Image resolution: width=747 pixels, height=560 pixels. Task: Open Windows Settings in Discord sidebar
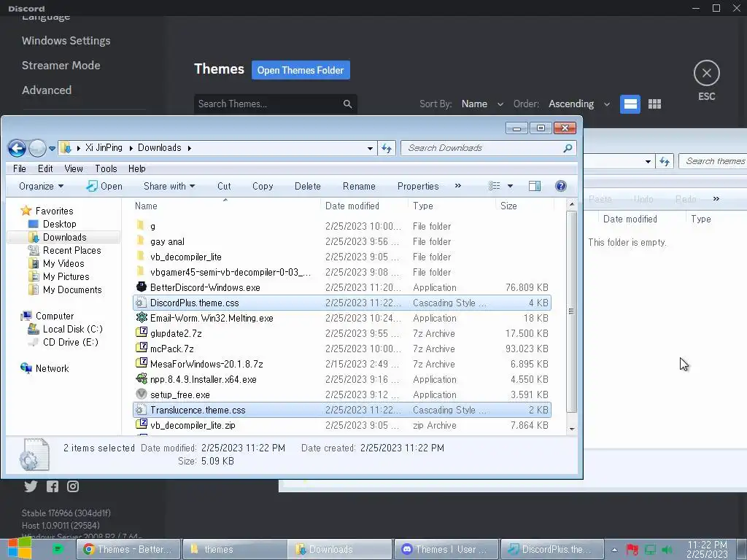click(x=66, y=41)
